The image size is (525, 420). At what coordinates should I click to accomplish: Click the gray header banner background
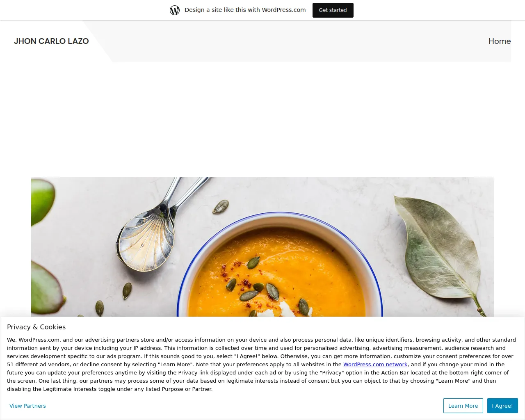pos(304,41)
